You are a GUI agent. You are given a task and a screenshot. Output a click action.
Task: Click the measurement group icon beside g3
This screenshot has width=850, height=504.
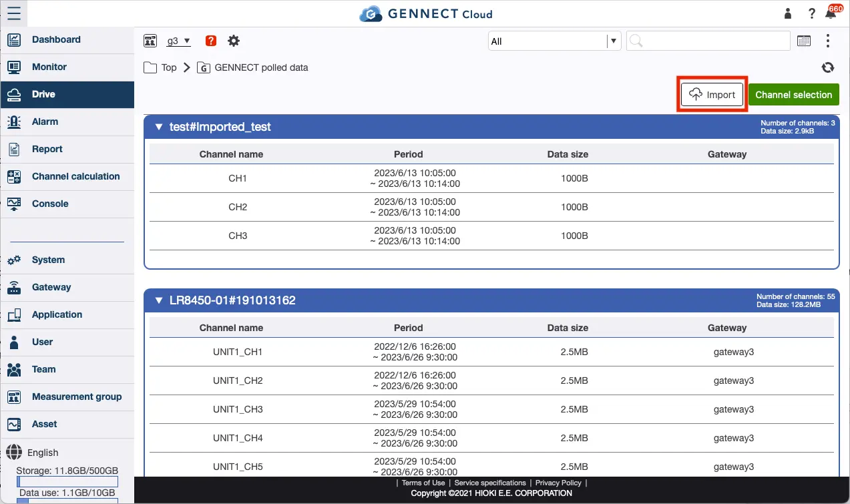(150, 40)
